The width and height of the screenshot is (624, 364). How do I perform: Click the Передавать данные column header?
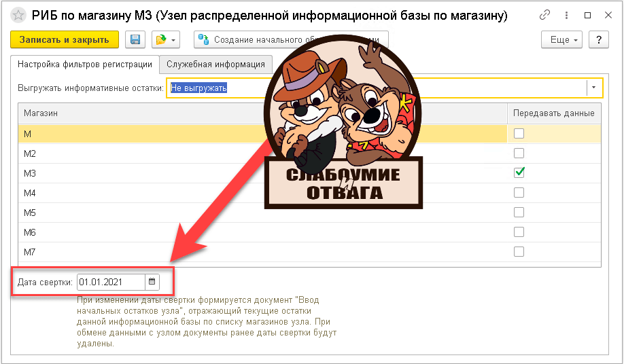pos(554,113)
